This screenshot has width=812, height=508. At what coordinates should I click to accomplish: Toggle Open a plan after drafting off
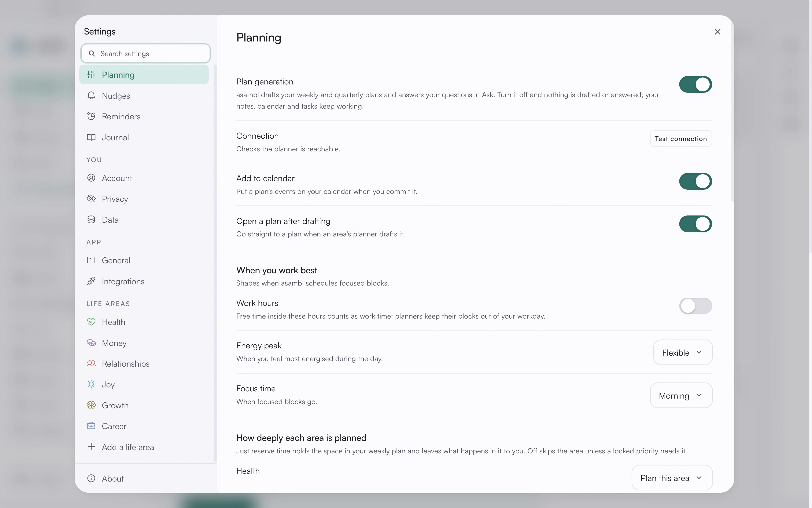coord(695,224)
